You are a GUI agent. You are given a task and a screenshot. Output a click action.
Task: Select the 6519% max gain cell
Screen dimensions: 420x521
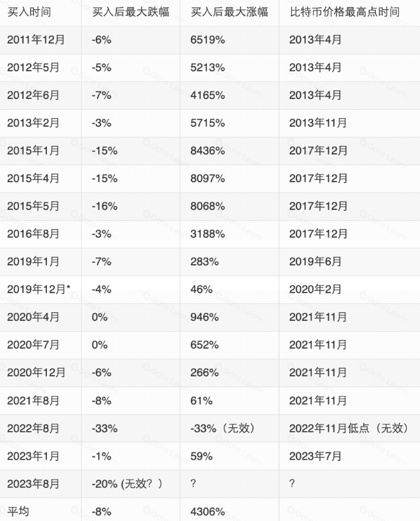tap(208, 40)
